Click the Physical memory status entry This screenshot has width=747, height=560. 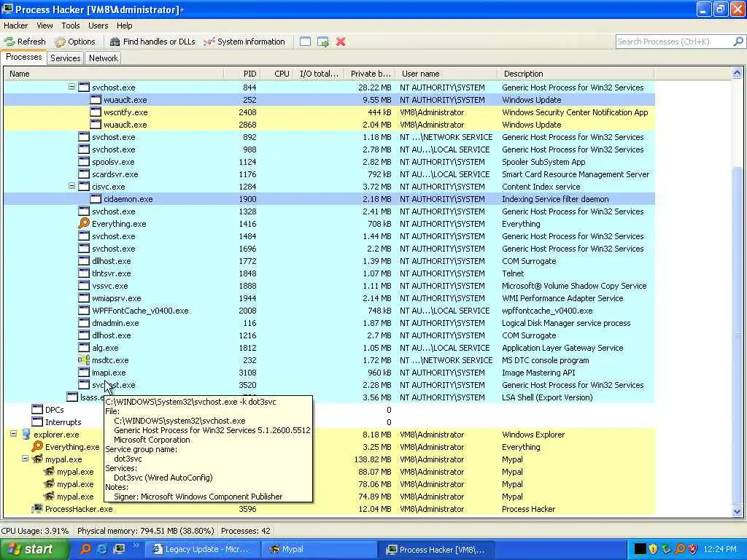coord(145,531)
